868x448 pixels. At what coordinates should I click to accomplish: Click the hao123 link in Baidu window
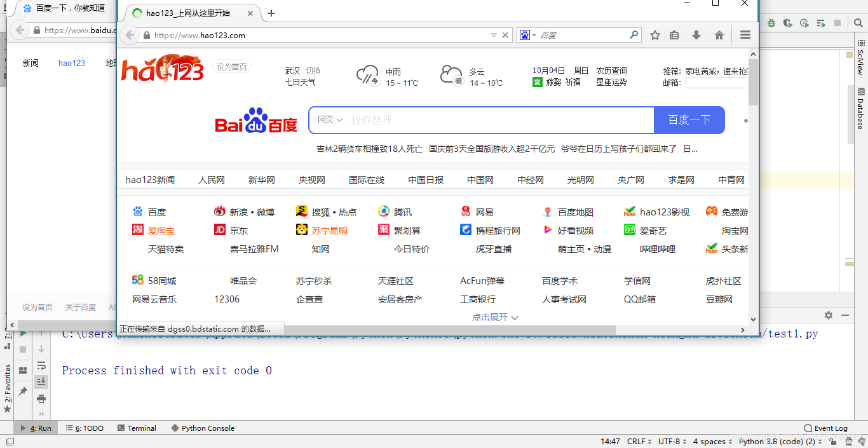click(72, 63)
